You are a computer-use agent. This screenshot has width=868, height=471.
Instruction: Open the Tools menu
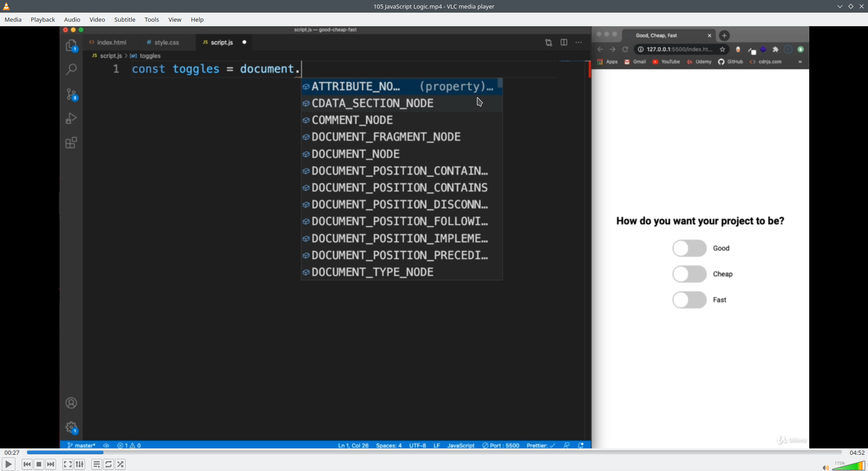[152, 19]
